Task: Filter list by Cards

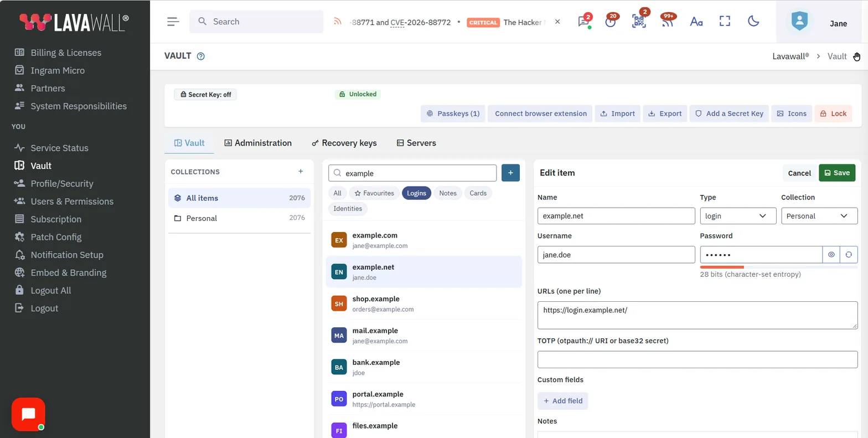Action: point(478,193)
